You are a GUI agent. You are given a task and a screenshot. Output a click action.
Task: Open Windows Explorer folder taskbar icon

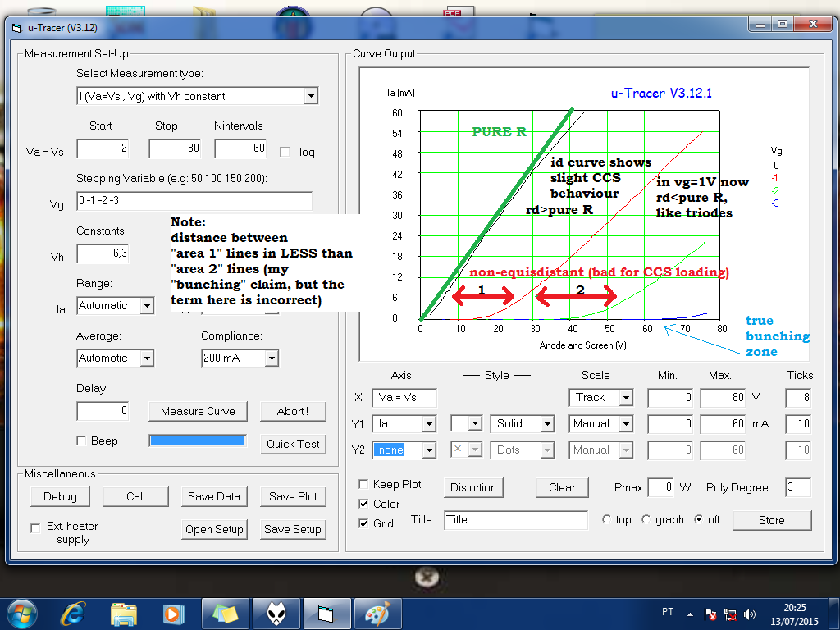click(125, 614)
